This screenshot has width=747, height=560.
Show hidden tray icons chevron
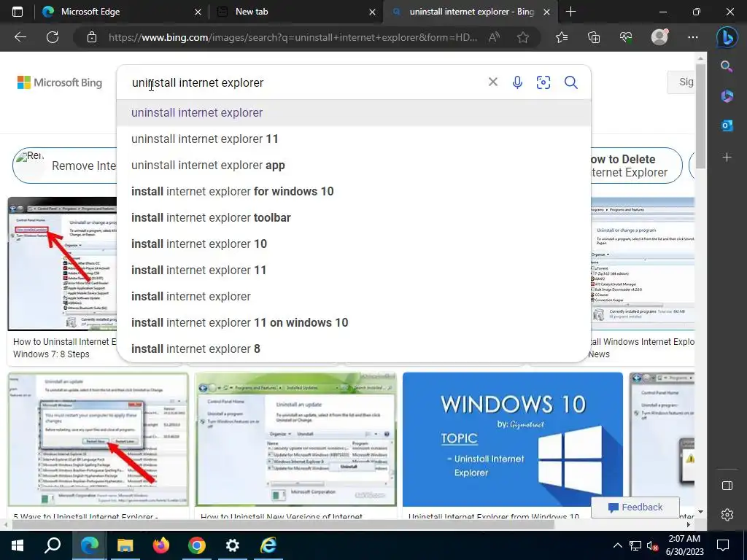[x=617, y=545]
